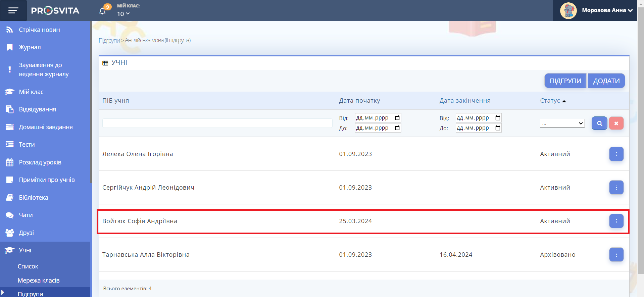Open Журнал in the sidebar

[x=30, y=47]
